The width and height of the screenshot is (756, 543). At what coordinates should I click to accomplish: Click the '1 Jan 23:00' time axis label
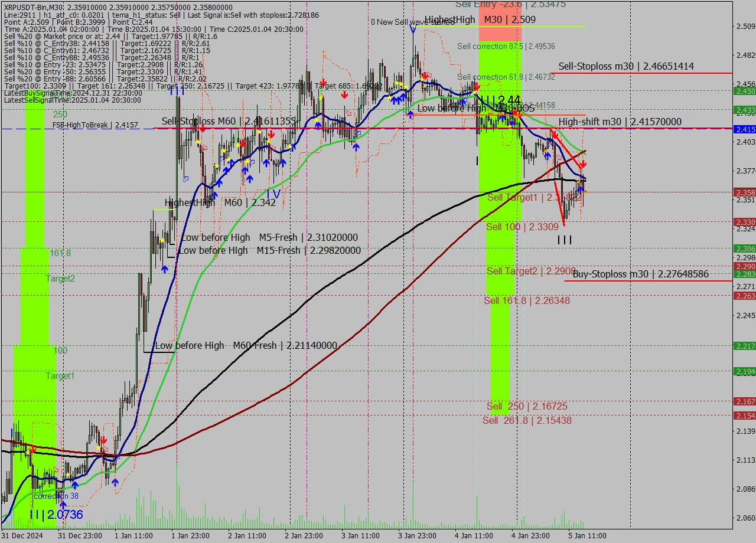pyautogui.click(x=190, y=536)
